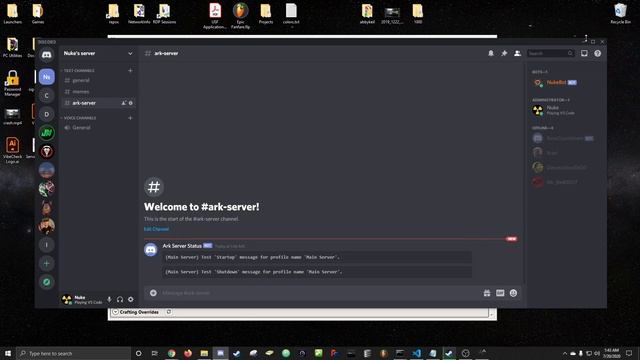Image resolution: width=640 pixels, height=360 pixels.
Task: Collapse the Voice Channels category
Action: (79, 118)
